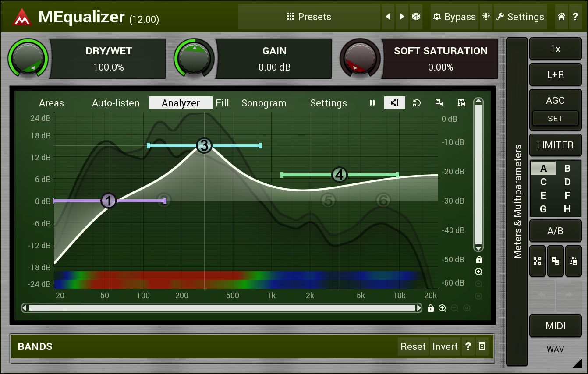Click the preset randomize icon below A/B
The image size is (588, 374).
point(538,261)
